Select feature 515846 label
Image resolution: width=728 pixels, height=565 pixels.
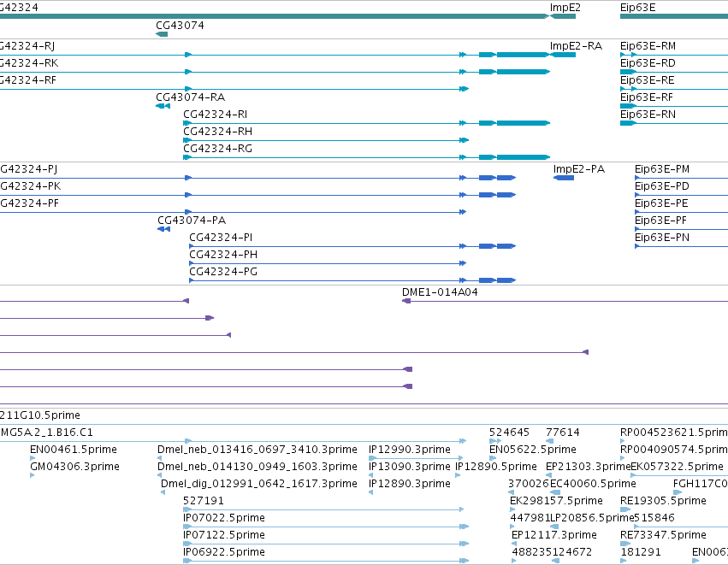pos(654,519)
